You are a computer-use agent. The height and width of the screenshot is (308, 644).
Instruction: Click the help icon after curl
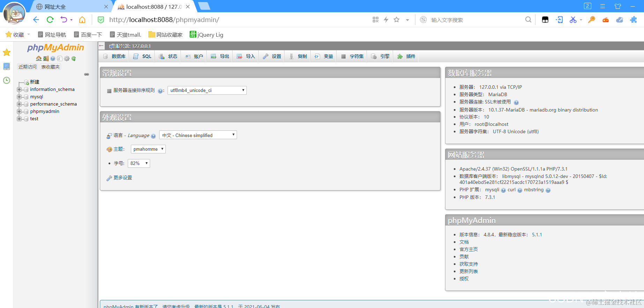(x=520, y=190)
